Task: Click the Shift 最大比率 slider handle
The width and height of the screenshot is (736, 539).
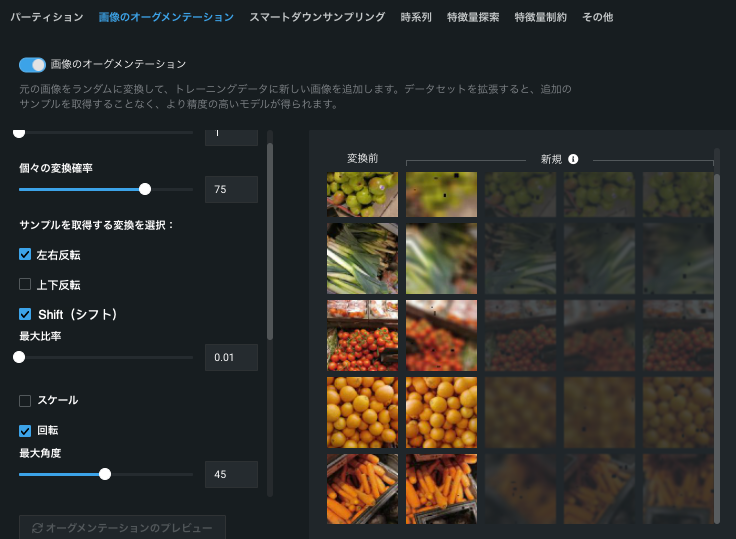Action: coord(19,357)
